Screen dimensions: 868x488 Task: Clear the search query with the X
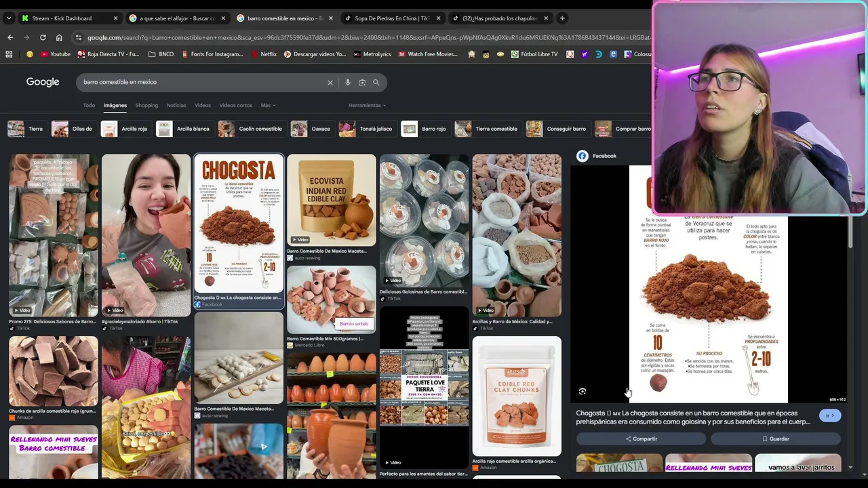[330, 83]
